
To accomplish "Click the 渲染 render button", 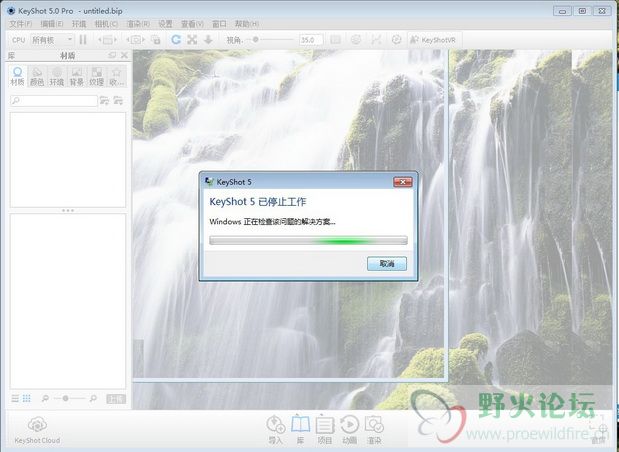I will pos(374,429).
